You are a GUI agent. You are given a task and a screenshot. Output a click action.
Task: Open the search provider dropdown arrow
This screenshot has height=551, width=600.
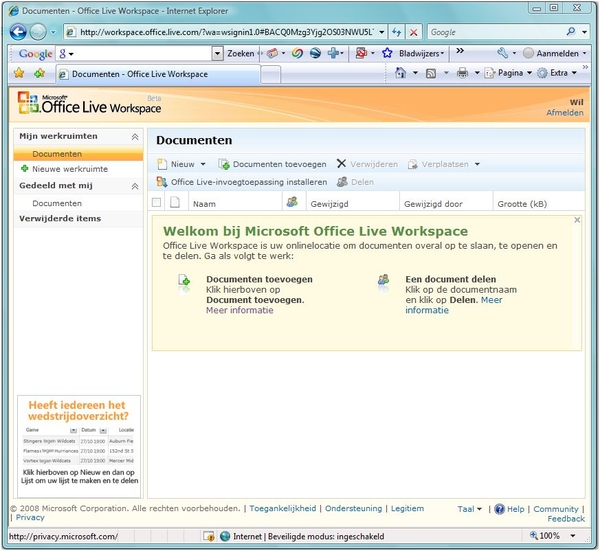[585, 32]
